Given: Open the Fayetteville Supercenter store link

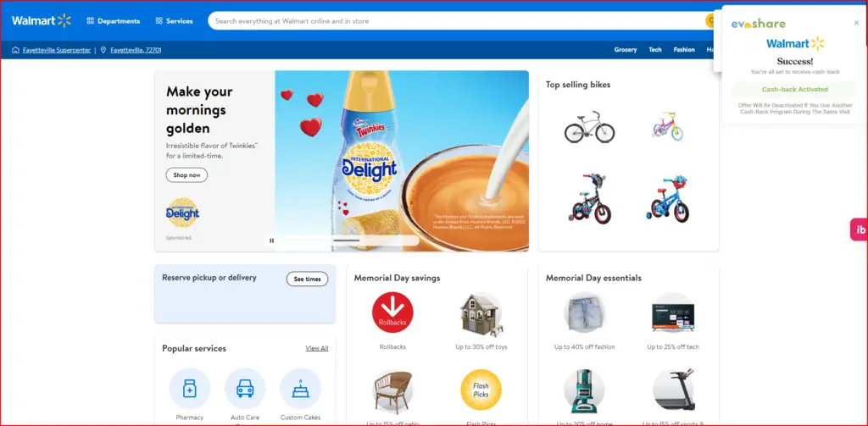Looking at the screenshot, I should pyautogui.click(x=52, y=50).
